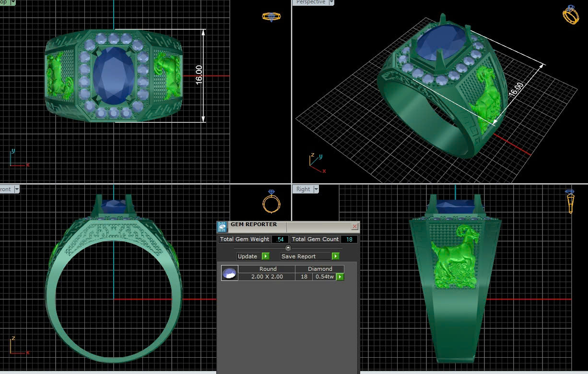Click the side-view ring icon in Right viewport
The height and width of the screenshot is (374, 588).
(x=570, y=201)
